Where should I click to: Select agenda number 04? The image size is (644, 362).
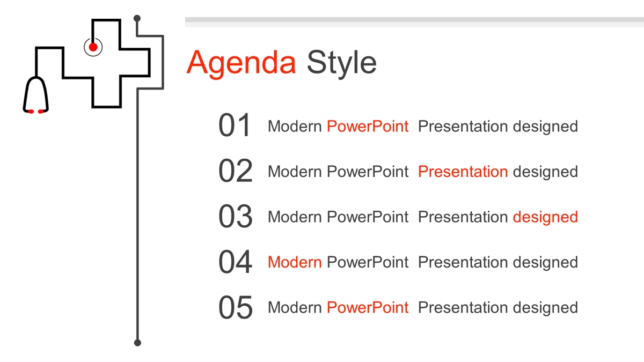[x=235, y=262]
